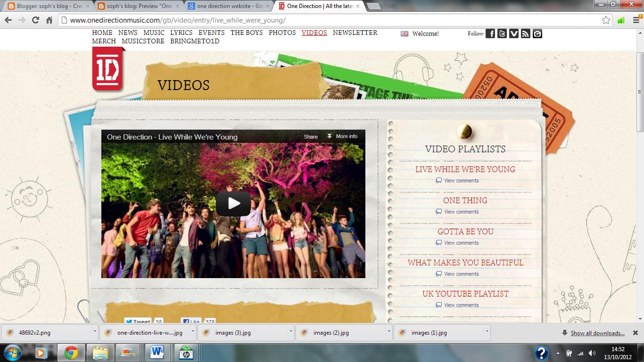Subscribe via the RSS feed icon
The image size is (644, 362).
[x=525, y=33]
